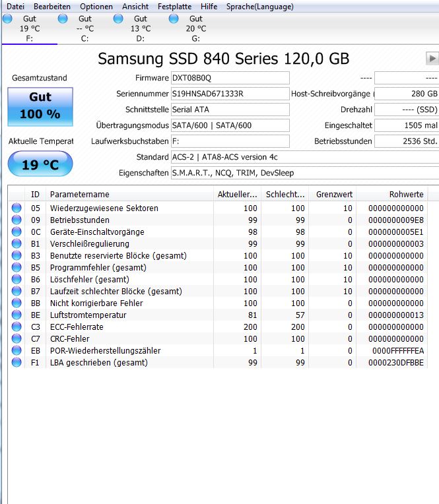Click status orb for Programmfehler (gesamt)
This screenshot has width=439, height=504.
coord(17,267)
